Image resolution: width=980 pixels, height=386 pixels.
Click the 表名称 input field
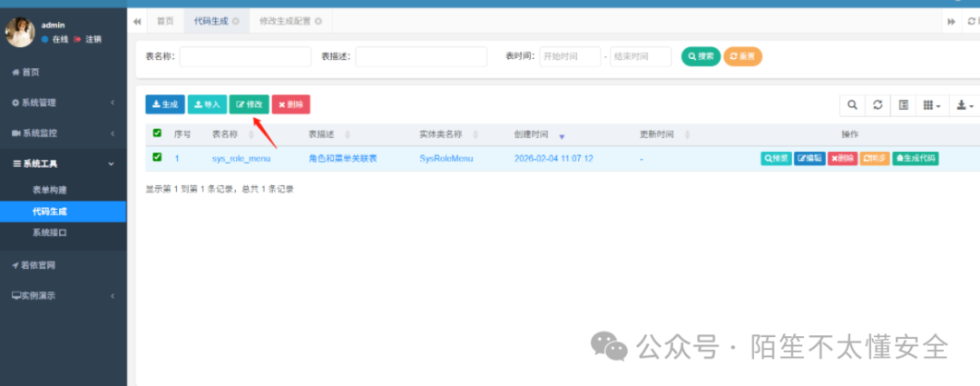click(x=246, y=57)
